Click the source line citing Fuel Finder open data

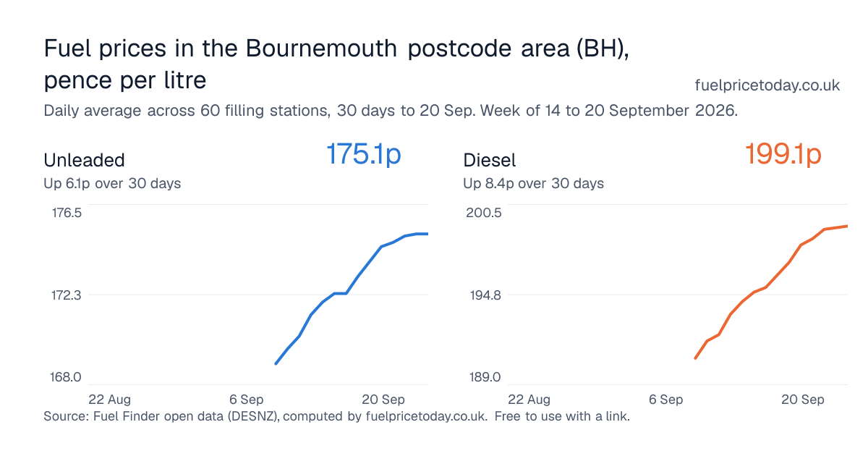[265, 417]
